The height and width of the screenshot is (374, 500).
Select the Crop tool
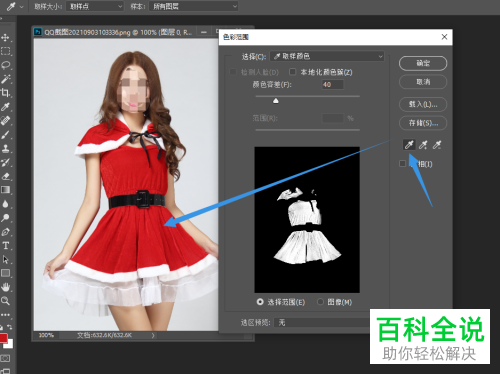[5, 93]
